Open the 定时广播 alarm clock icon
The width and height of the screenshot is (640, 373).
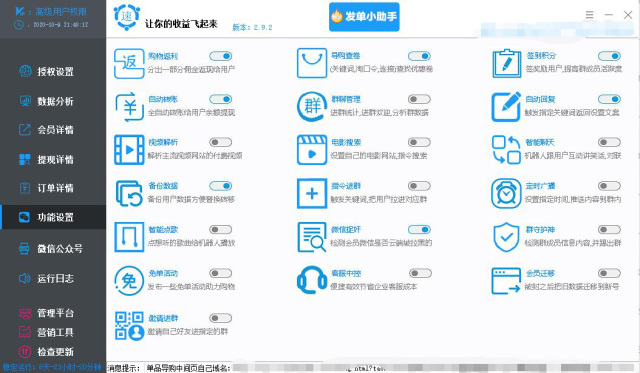(507, 193)
